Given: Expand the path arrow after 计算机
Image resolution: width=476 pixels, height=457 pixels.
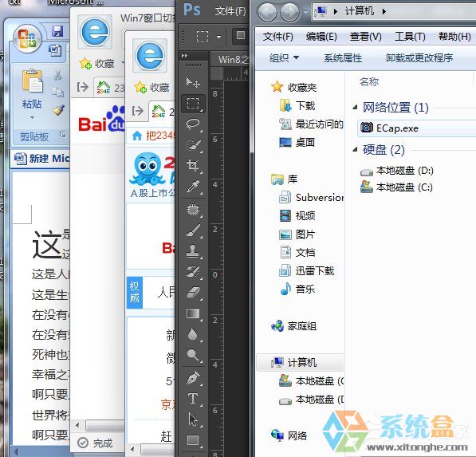Looking at the screenshot, I should click(384, 11).
